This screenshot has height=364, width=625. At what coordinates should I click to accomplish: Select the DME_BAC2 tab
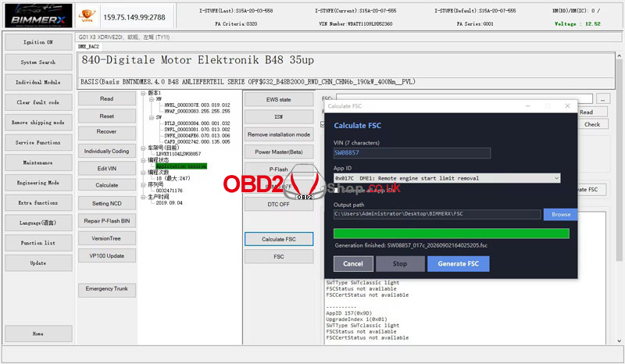tap(88, 47)
